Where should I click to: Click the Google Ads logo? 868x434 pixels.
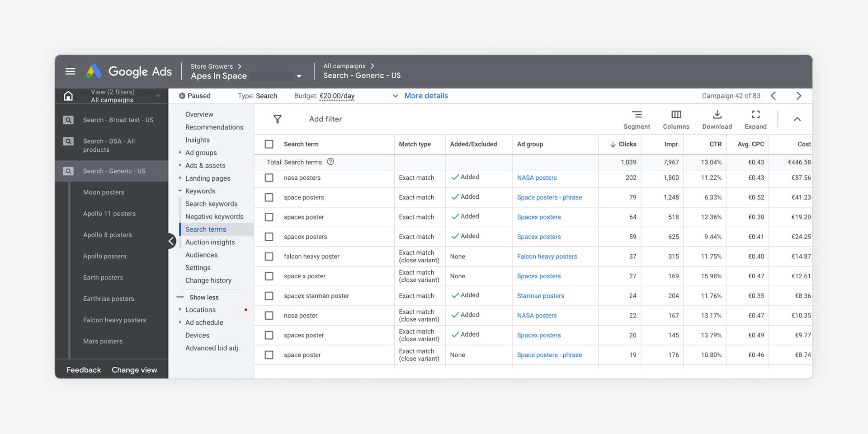click(x=129, y=71)
